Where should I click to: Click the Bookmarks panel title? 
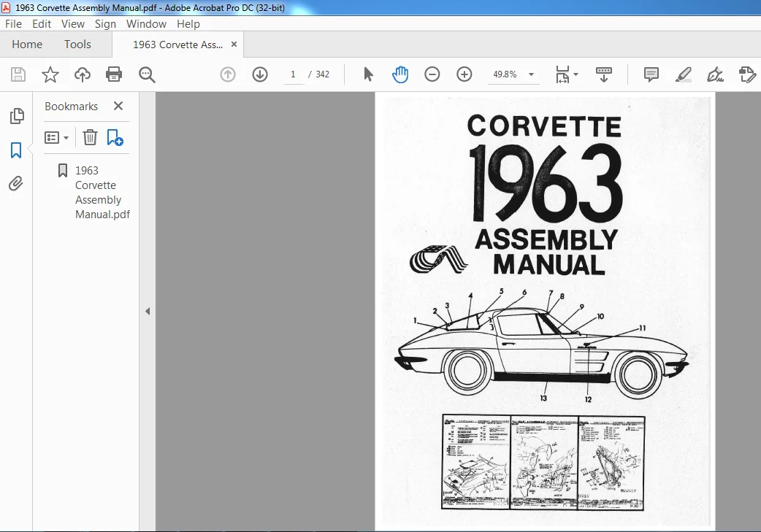(72, 107)
